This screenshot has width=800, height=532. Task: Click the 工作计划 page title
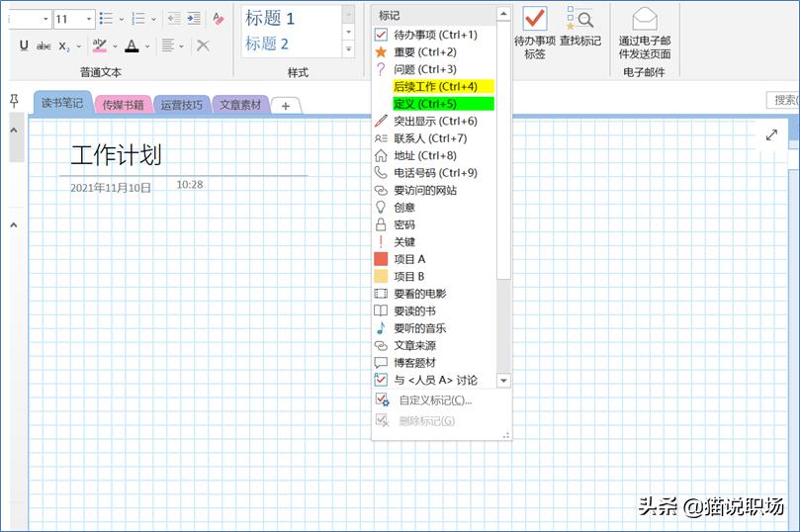(117, 154)
